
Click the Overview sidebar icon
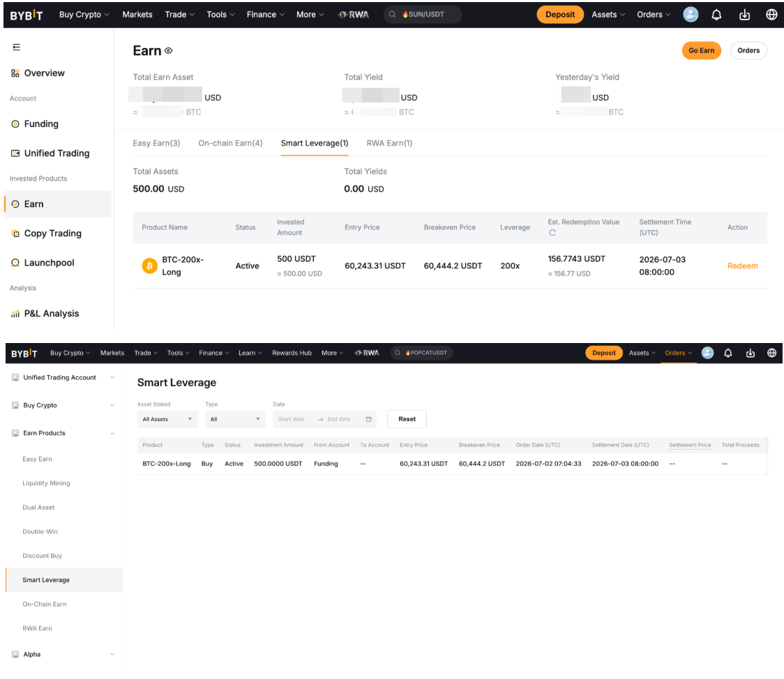15,73
